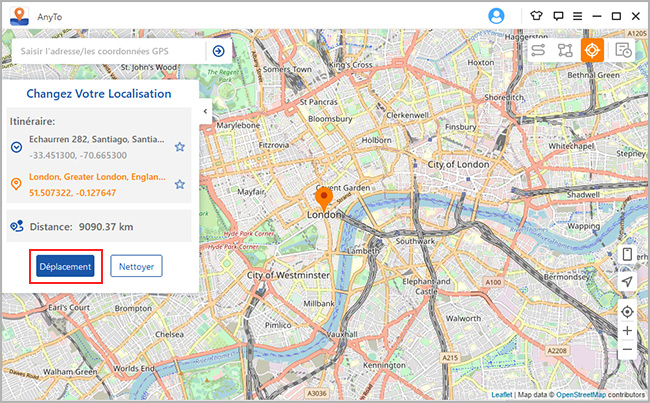Click the Wapping map label
Image resolution: width=650 pixels, height=403 pixels.
(583, 226)
